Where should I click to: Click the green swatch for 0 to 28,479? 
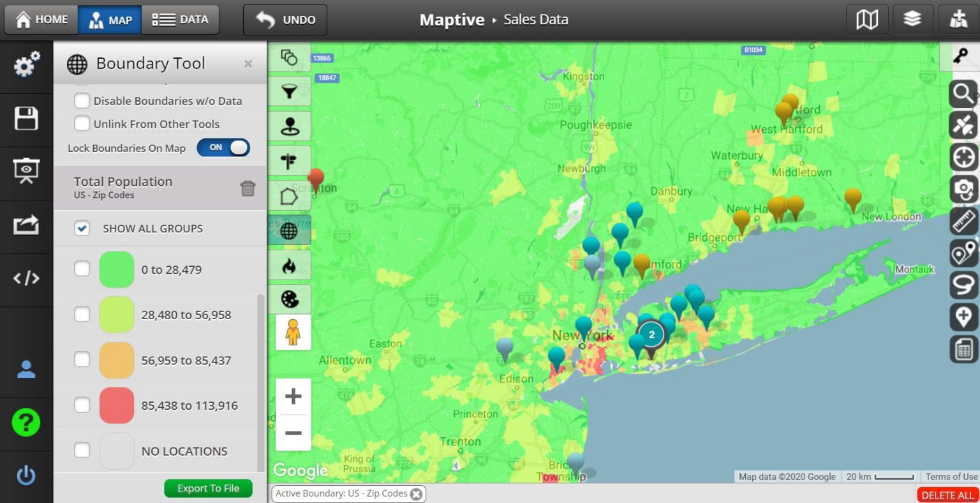tap(116, 269)
